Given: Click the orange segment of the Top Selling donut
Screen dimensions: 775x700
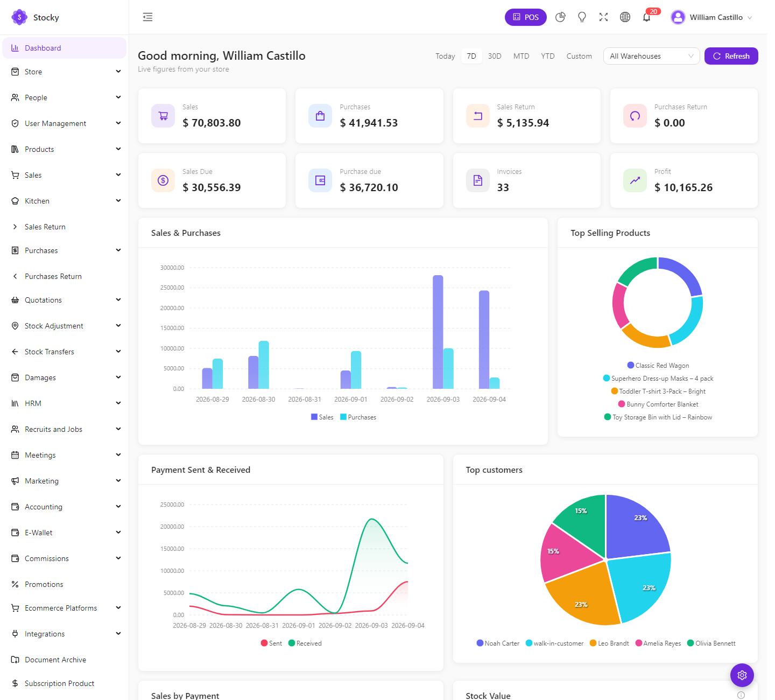Looking at the screenshot, I should point(646,337).
